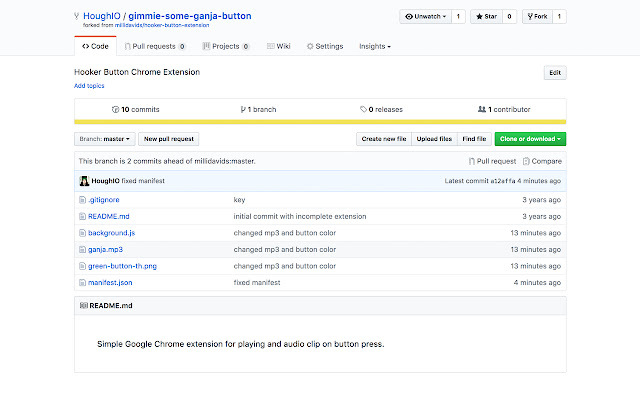Click the background.js file icon
This screenshot has height=400, width=640.
pyautogui.click(x=82, y=232)
